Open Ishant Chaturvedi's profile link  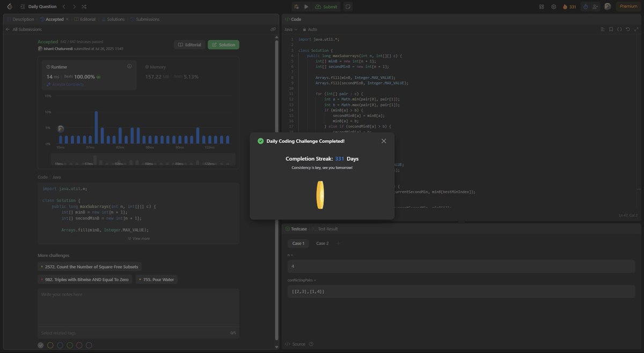[x=58, y=48]
